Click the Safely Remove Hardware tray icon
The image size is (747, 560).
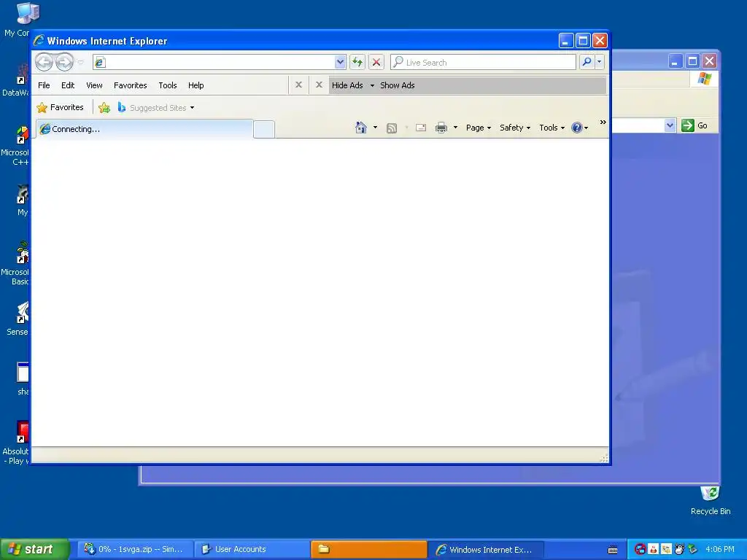(692, 550)
